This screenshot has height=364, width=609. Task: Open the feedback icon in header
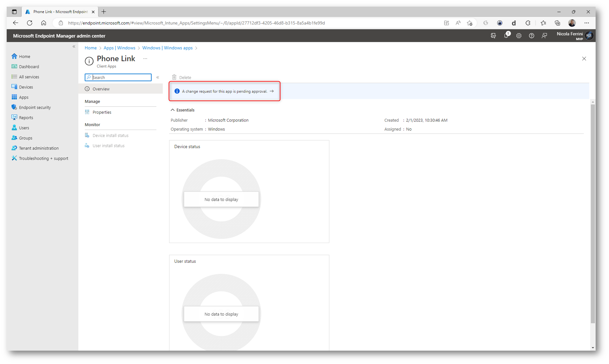(x=544, y=36)
